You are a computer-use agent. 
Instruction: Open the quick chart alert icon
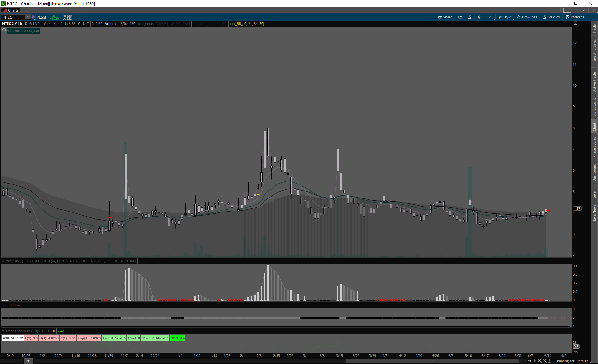click(x=460, y=17)
